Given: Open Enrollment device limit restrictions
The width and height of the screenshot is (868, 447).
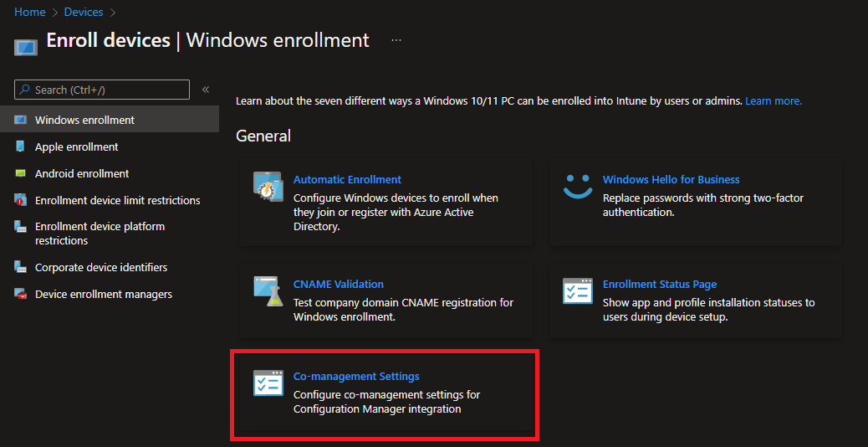Looking at the screenshot, I should 110,200.
